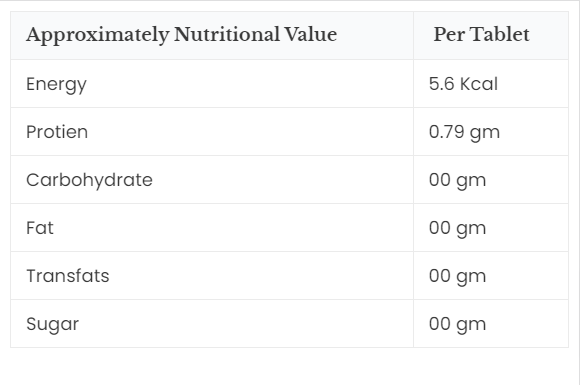Select the Energy row label
This screenshot has height=385, width=580.
(56, 85)
